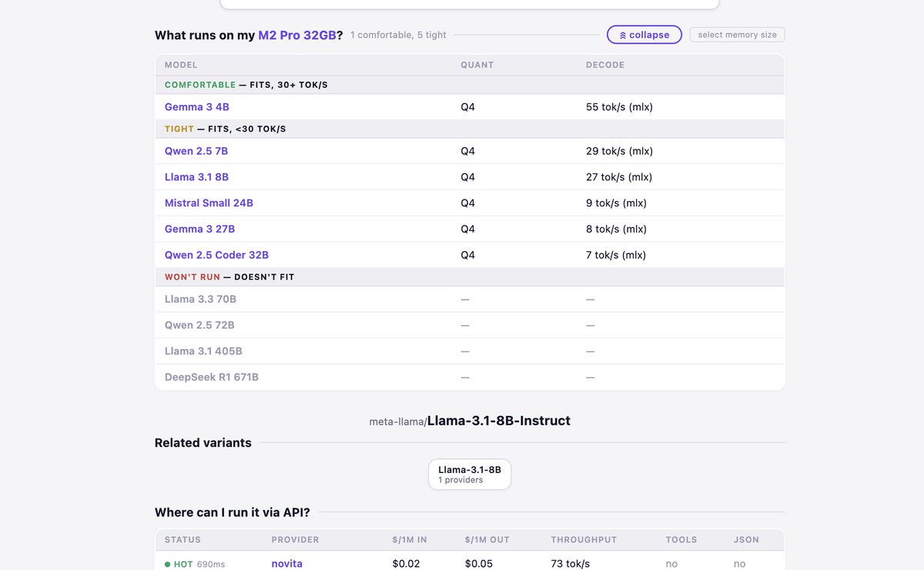Open the Qwen 2.5 7B model link

click(x=196, y=151)
